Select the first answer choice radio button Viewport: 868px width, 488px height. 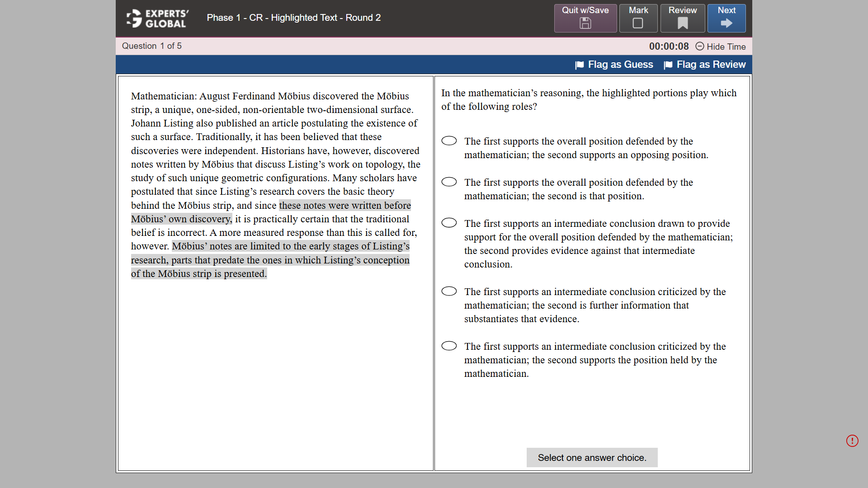coord(449,141)
